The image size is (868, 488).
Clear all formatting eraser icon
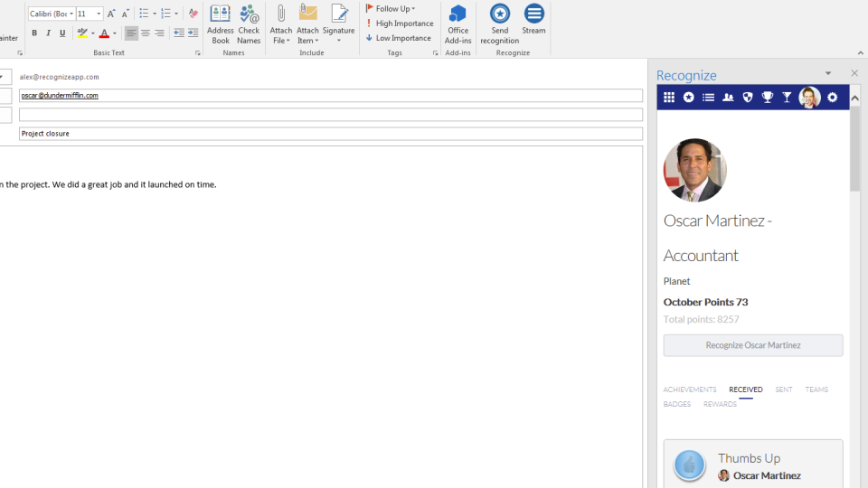coord(193,14)
